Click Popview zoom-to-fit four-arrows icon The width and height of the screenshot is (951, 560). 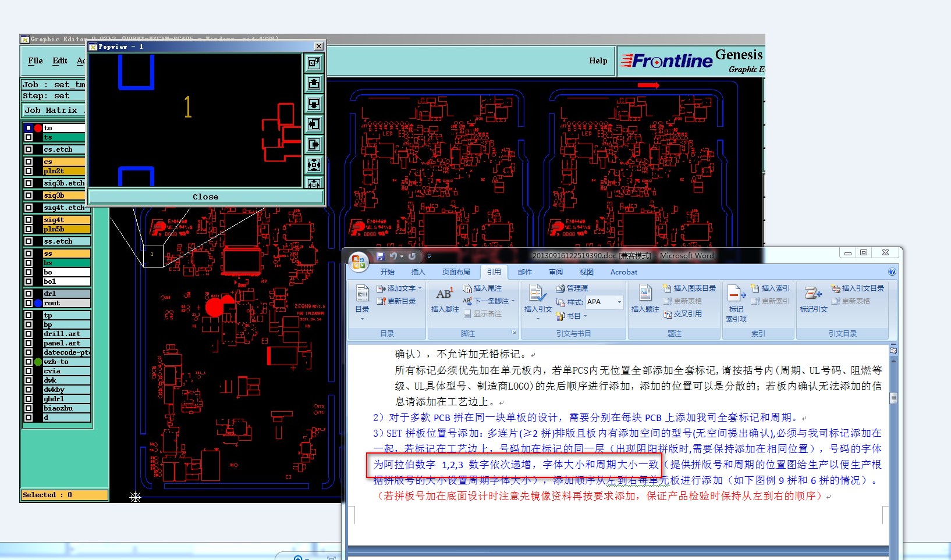coord(314,165)
